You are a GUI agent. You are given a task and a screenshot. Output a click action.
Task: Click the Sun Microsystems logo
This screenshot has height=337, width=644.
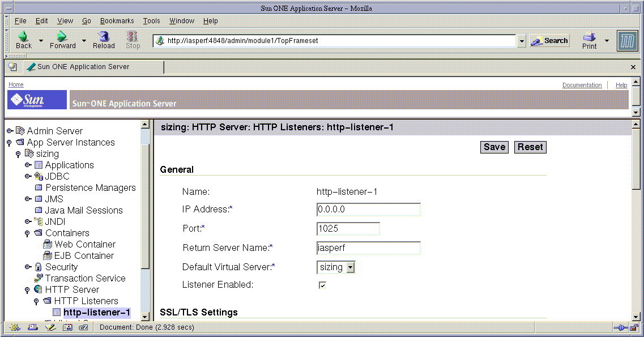pyautogui.click(x=37, y=100)
